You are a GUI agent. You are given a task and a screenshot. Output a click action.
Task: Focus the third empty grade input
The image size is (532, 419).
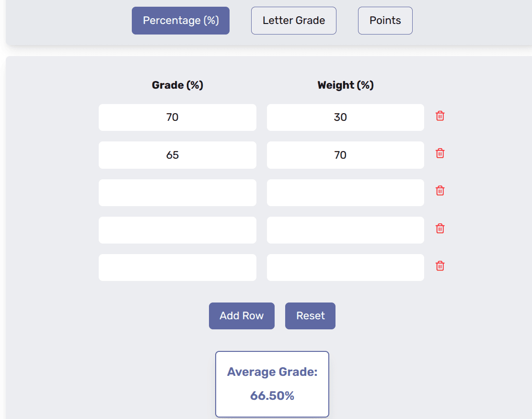tap(177, 192)
